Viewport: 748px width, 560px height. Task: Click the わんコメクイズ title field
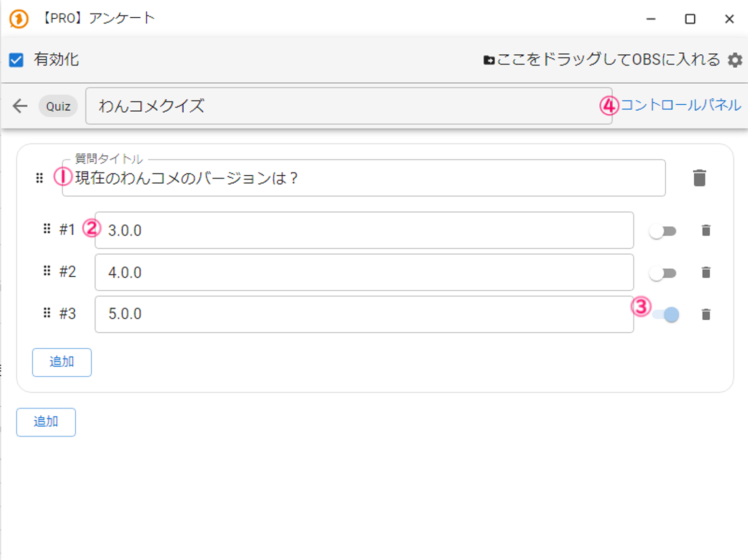[348, 106]
